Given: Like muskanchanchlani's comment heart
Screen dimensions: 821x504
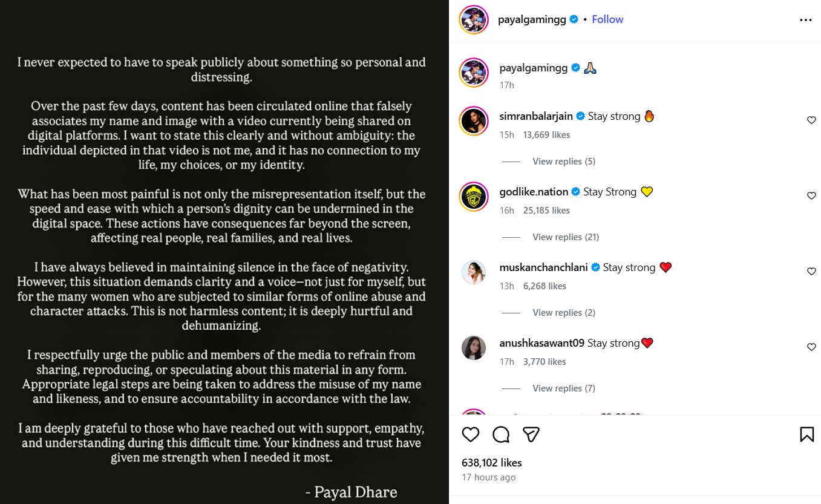Looking at the screenshot, I should [811, 272].
